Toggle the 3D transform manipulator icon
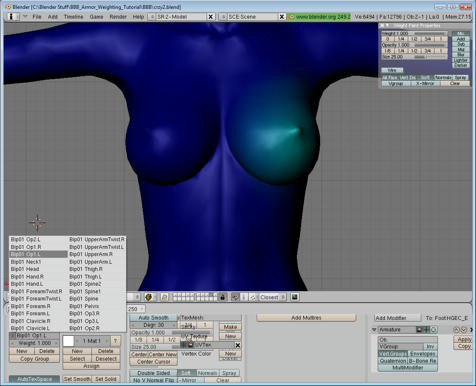 (x=235, y=297)
